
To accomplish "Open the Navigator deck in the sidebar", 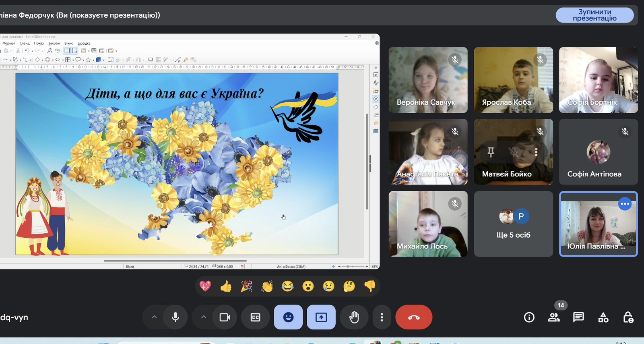I will pyautogui.click(x=376, y=99).
